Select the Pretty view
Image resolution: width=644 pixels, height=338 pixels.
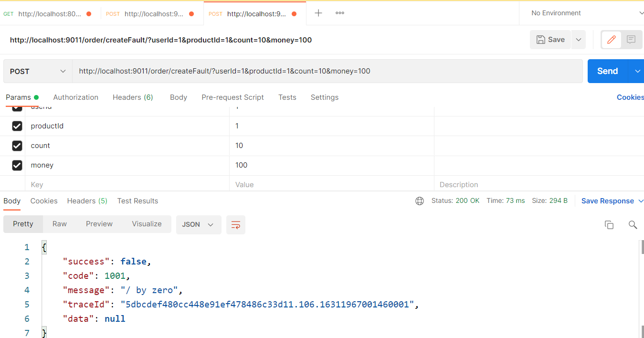pyautogui.click(x=23, y=224)
